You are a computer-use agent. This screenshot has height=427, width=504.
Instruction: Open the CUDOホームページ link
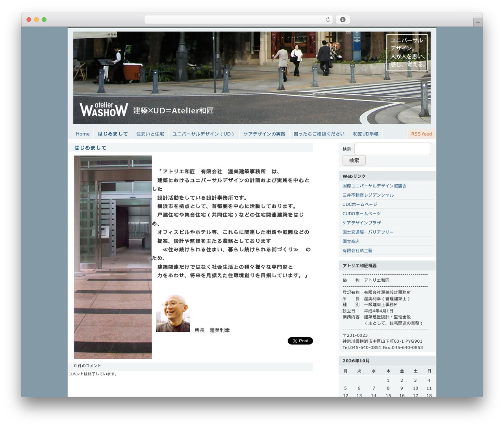click(x=362, y=213)
